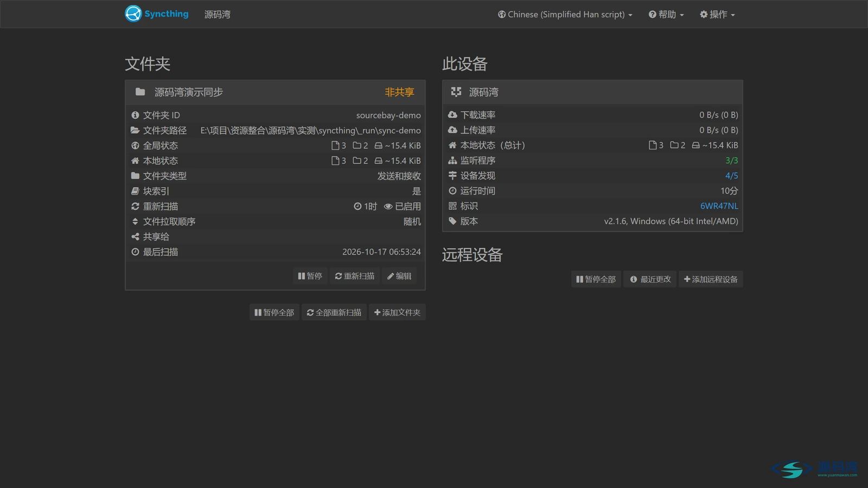This screenshot has height=488, width=868.
Task: Click 暂停全部 under 远程设备
Action: pyautogui.click(x=596, y=279)
